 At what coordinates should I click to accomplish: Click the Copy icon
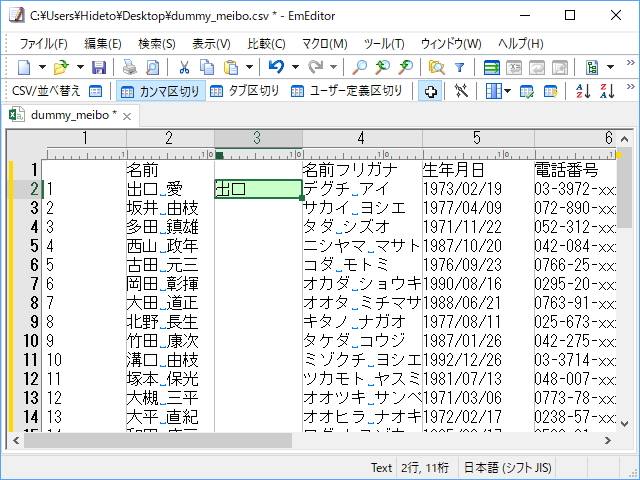point(207,67)
